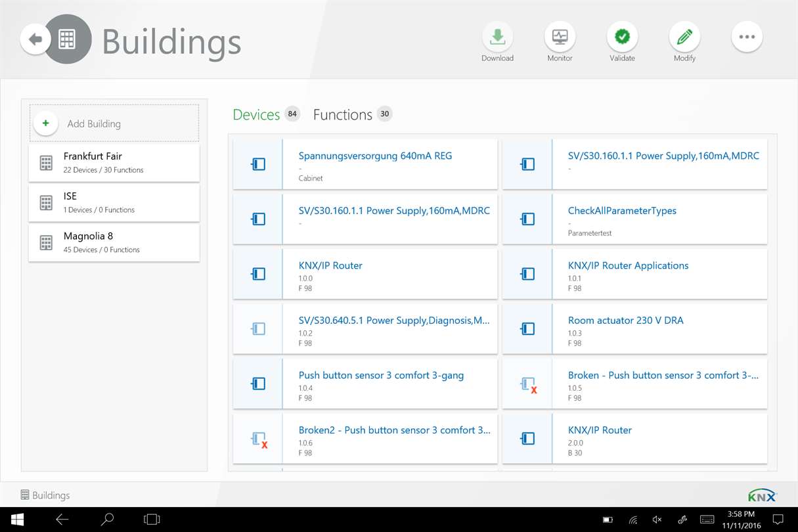
Task: Select the Magnolia 8 building
Action: (x=114, y=243)
